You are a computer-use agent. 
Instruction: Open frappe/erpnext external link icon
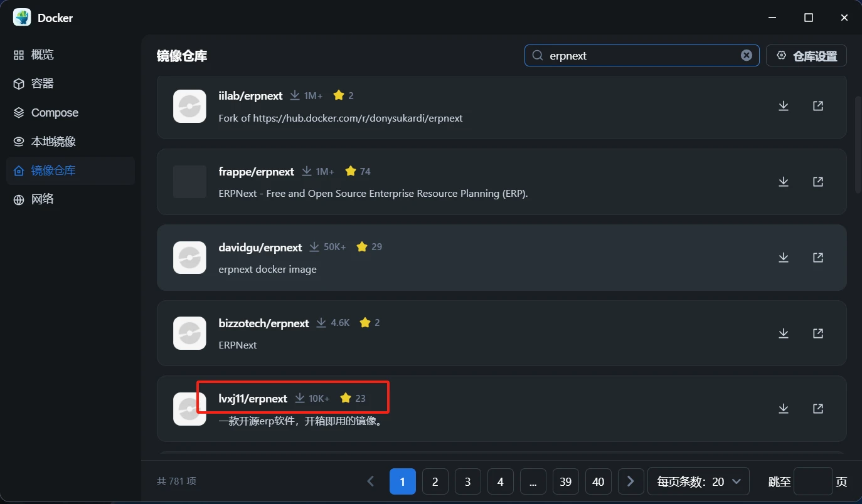(818, 182)
